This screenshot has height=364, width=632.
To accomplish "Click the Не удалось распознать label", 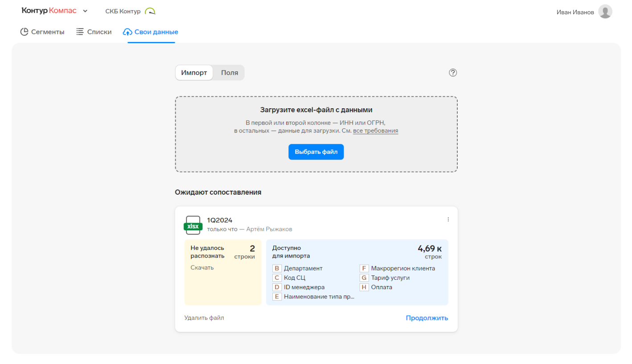I will (x=207, y=252).
